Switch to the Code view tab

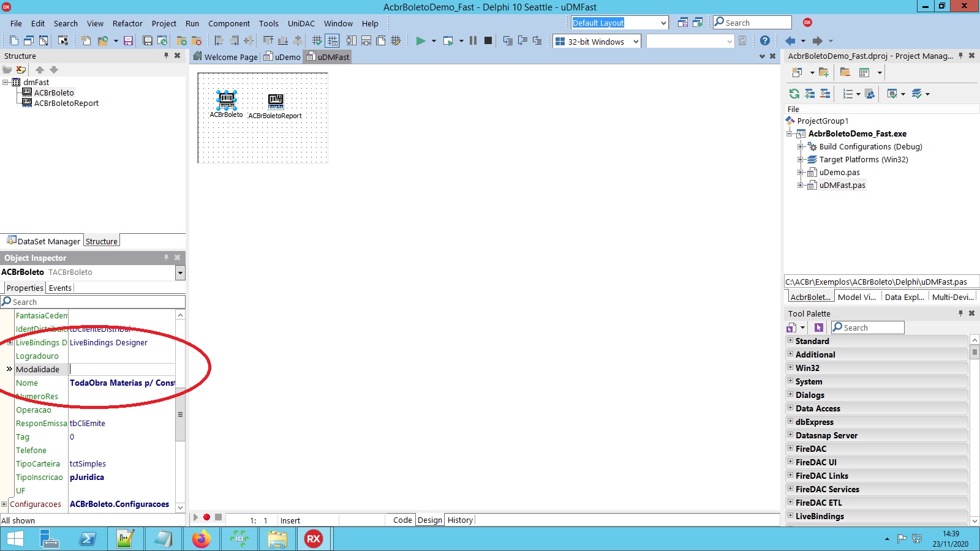(x=402, y=520)
